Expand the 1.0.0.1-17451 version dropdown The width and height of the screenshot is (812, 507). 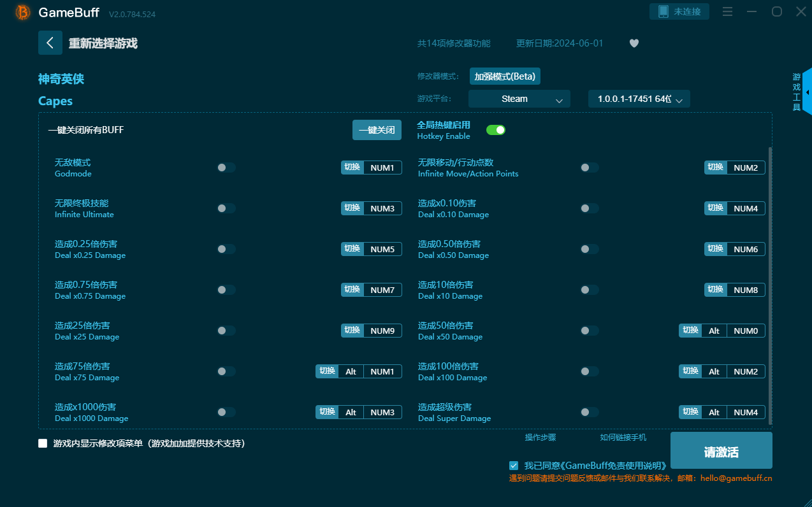click(x=639, y=99)
